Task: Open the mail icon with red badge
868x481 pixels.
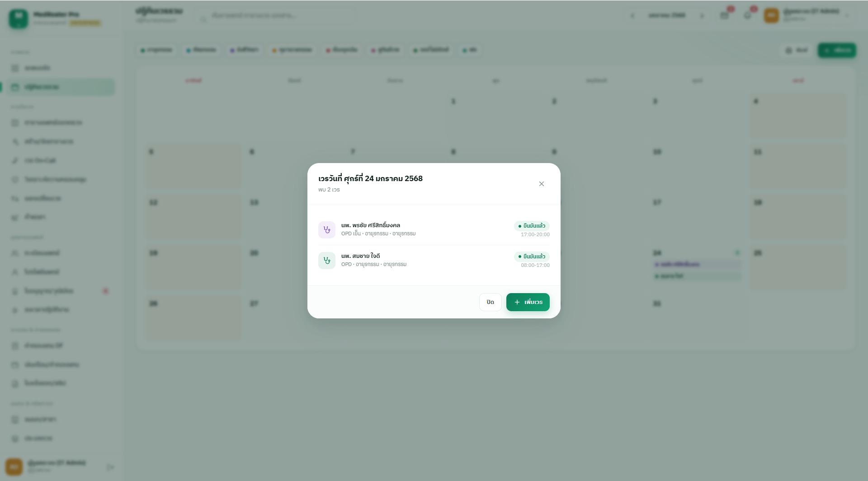Action: 724,15
